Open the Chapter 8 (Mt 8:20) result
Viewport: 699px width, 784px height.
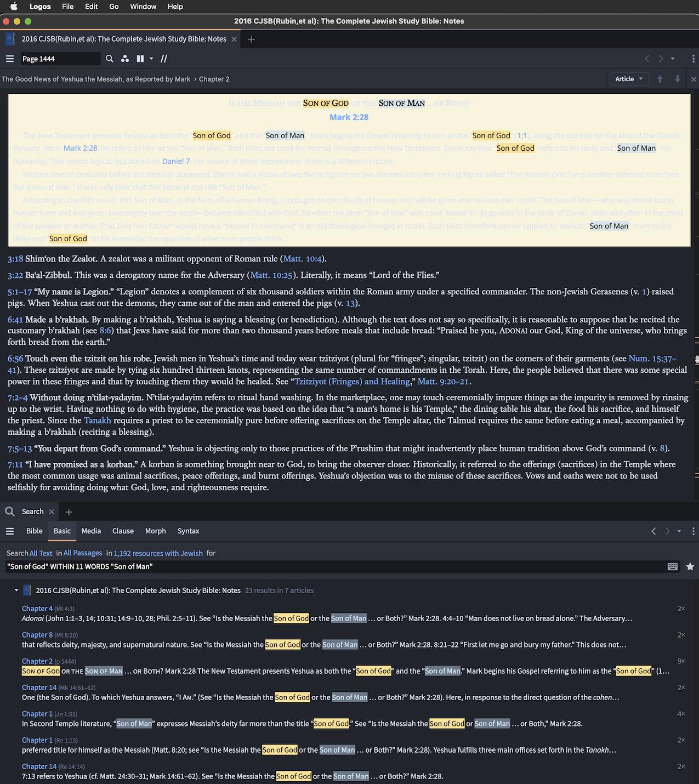[37, 635]
